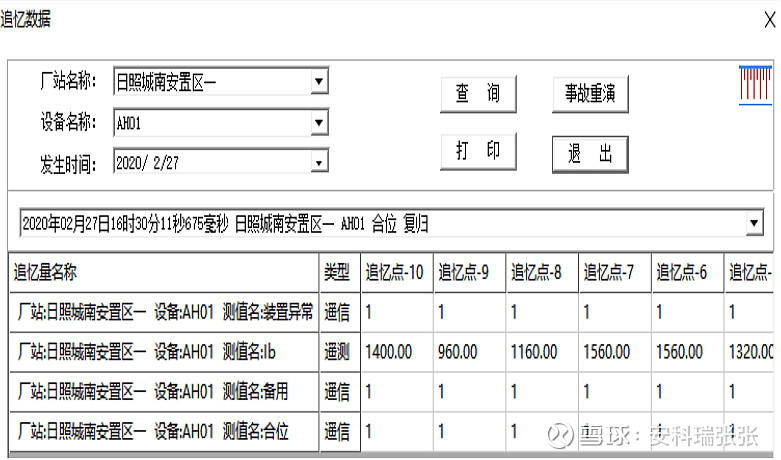The width and height of the screenshot is (781, 460).
Task: Expand the 设备名称 AH01 dropdown
Action: tap(319, 122)
